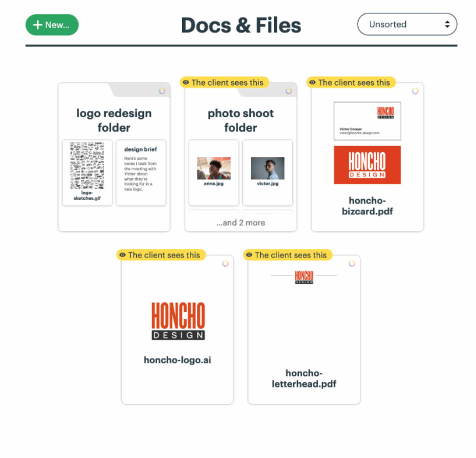Click the color circle on honcho-logo.ai card

tap(225, 263)
